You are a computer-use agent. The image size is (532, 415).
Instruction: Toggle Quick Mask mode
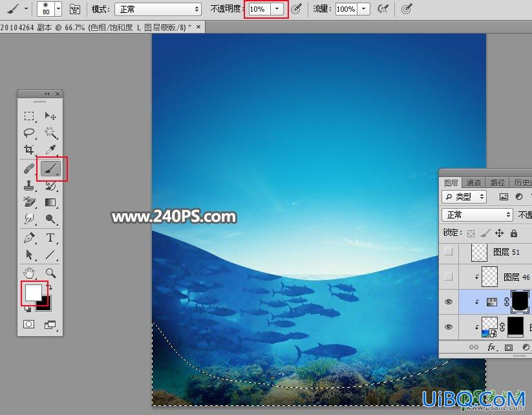(29, 325)
